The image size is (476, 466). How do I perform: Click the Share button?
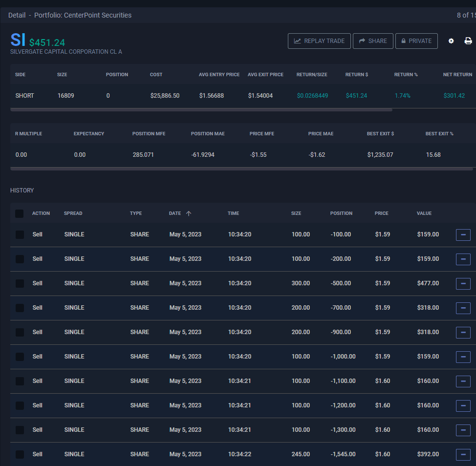click(372, 41)
